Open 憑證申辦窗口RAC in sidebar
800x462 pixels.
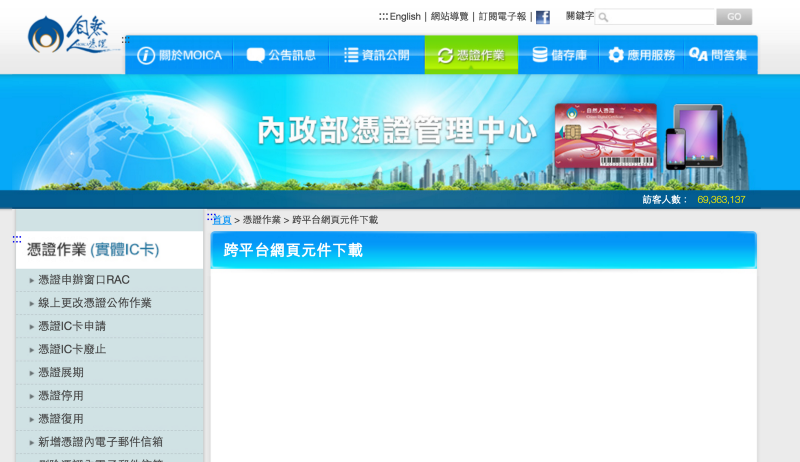(x=84, y=280)
